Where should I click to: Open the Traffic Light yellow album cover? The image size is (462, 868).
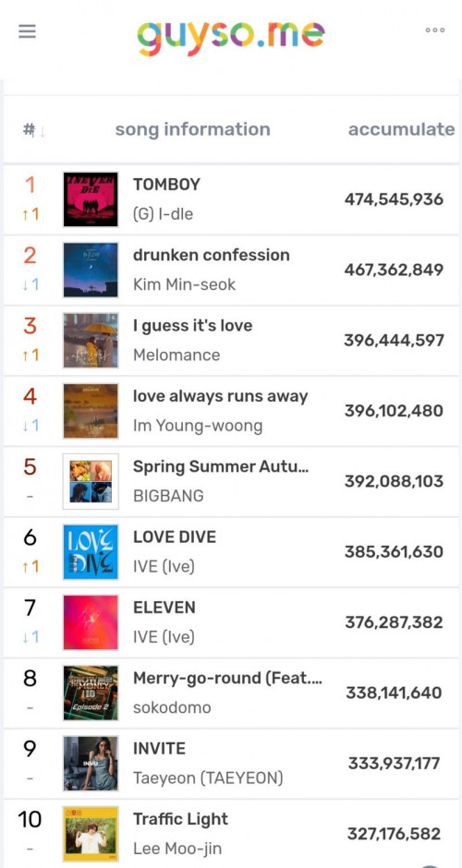(x=91, y=834)
